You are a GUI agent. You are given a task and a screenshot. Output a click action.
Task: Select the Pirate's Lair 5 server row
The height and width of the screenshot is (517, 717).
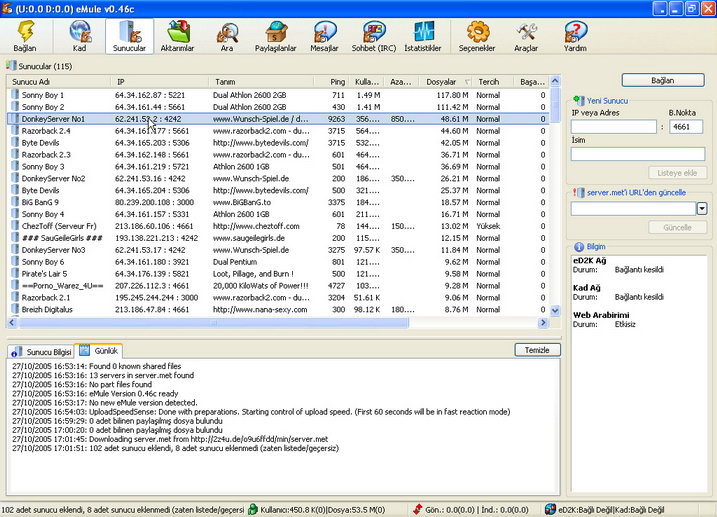(x=278, y=273)
